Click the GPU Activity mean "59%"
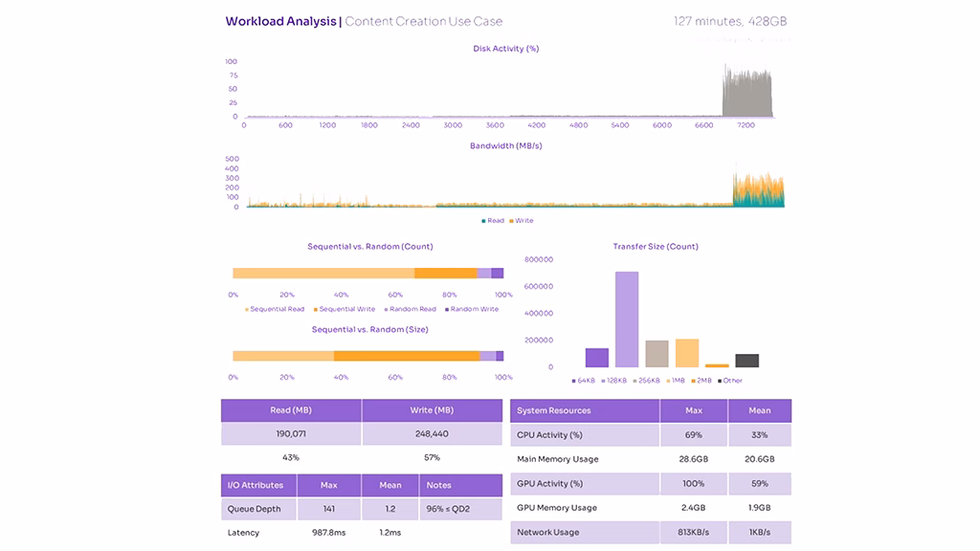Screen dimensions: 980x551 click(759, 483)
